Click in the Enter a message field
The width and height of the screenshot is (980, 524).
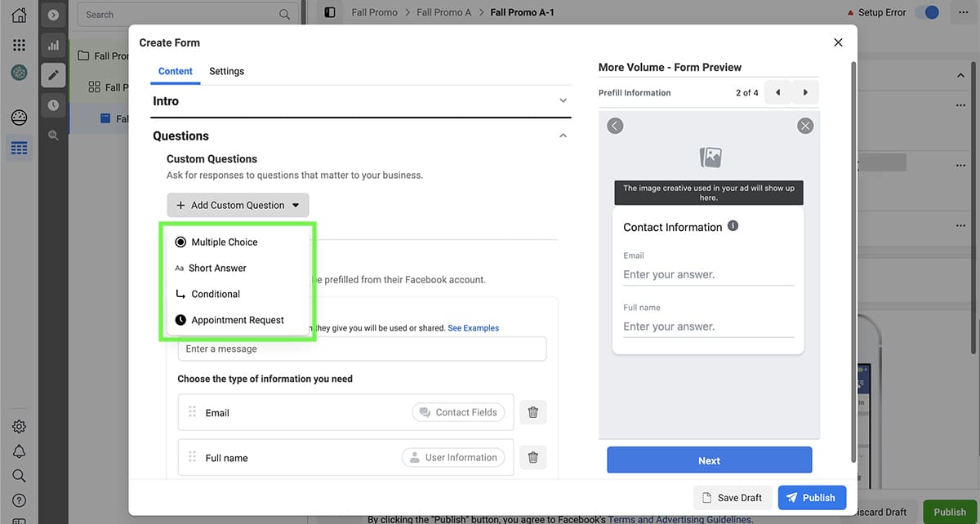click(x=362, y=349)
